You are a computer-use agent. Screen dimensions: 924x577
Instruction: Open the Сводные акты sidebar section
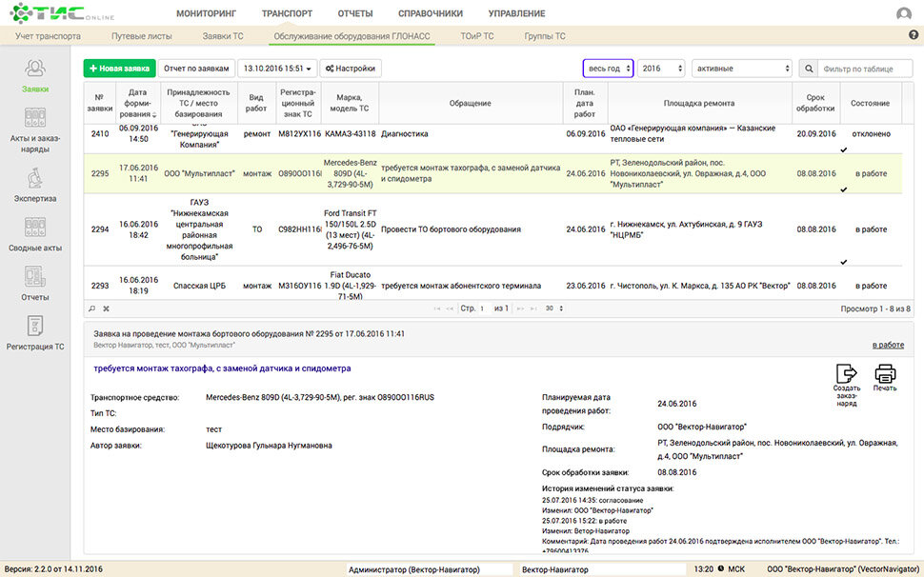pos(34,234)
